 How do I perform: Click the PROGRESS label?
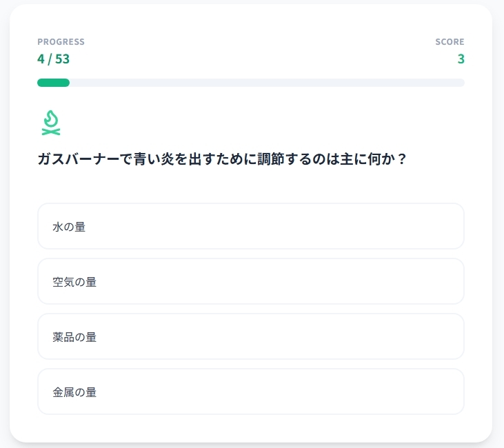[61, 42]
